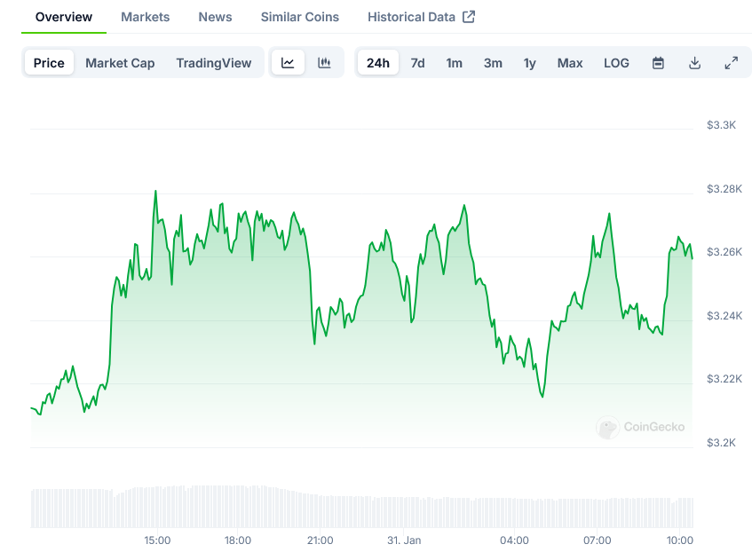Image resolution: width=752 pixels, height=560 pixels.
Task: Go to the News tab
Action: coord(215,17)
